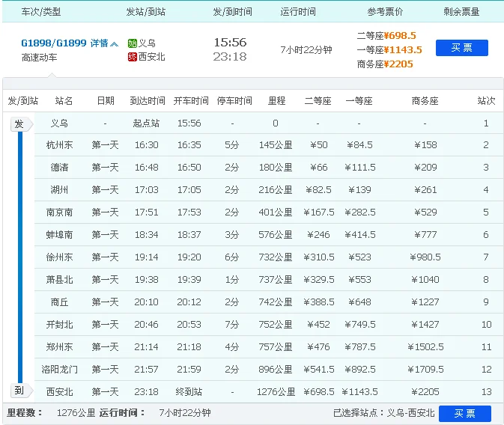This screenshot has height=425, width=504.
Task: Click the bottom 买票 button beside 义乌-西安北
Action: [465, 414]
